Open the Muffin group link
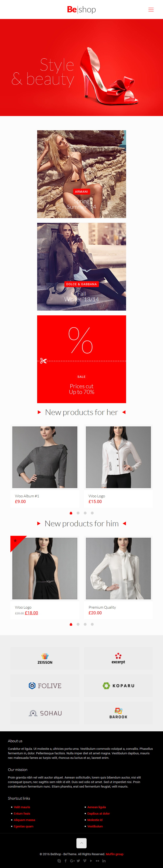The image size is (163, 868). (115, 854)
